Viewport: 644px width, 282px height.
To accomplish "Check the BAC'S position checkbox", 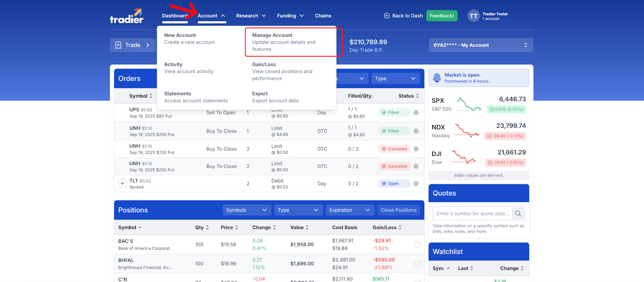I will (x=417, y=244).
